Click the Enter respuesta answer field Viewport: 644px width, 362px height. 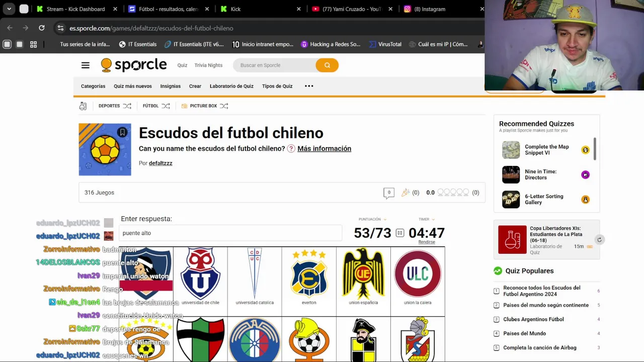point(230,233)
